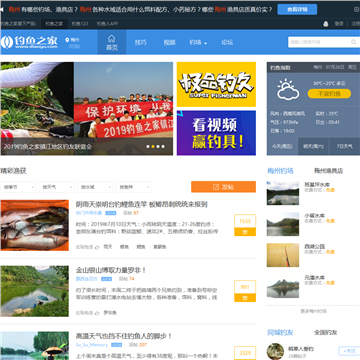Expand the 按天气 filter dropdown

[57, 187]
